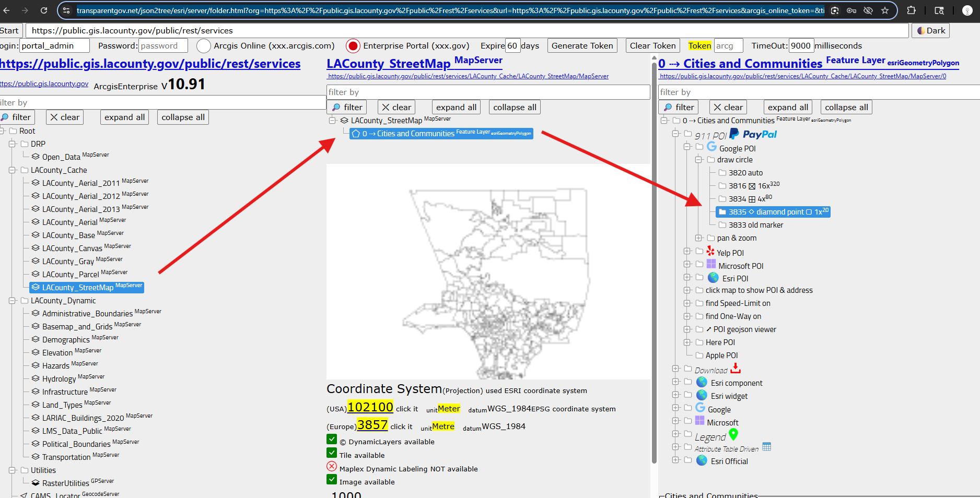Toggle the Dark mode button
980x498 pixels.
pos(931,31)
